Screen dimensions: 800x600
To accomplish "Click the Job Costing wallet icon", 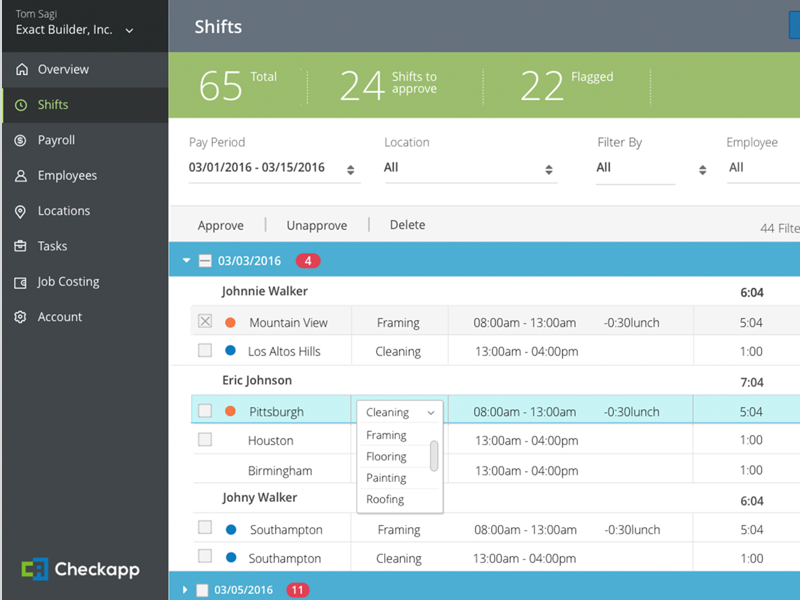I will point(21,282).
